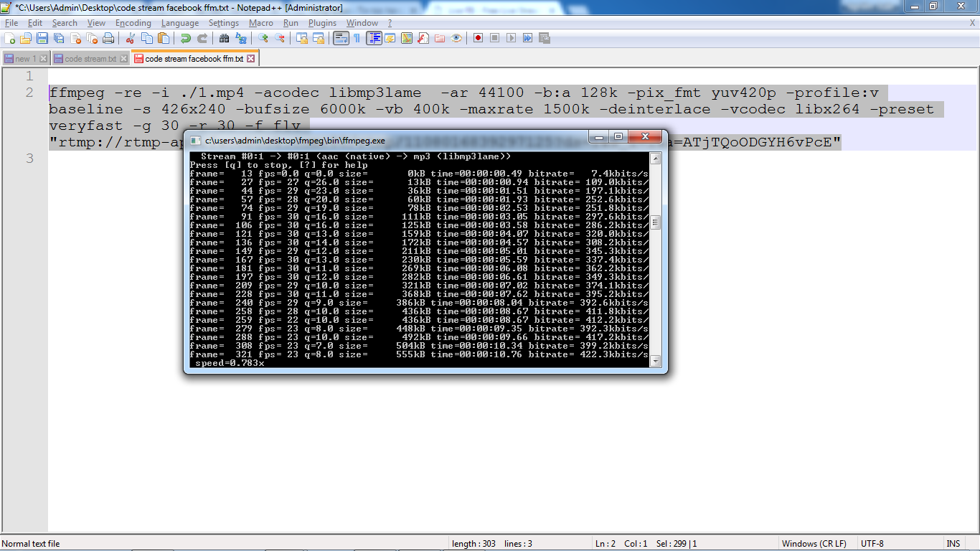The image size is (980, 551).
Task: Click the Paste clipboard toolbar icon
Action: (164, 38)
